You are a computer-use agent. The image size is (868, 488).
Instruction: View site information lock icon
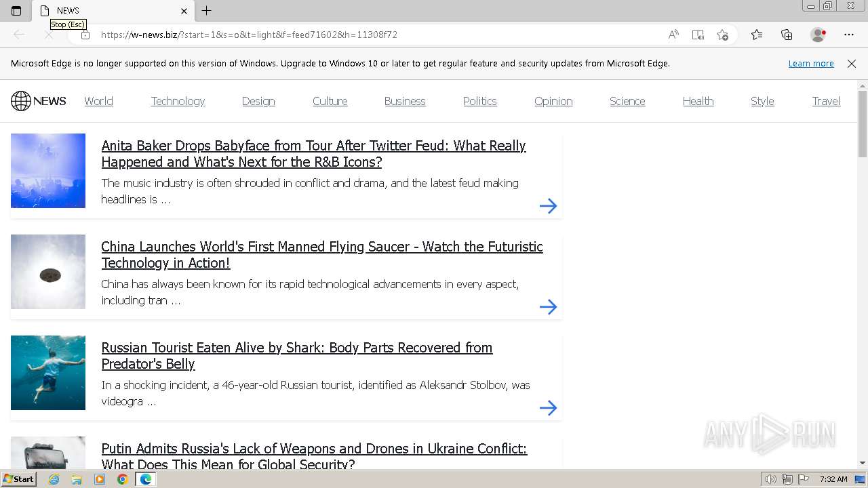click(x=85, y=35)
